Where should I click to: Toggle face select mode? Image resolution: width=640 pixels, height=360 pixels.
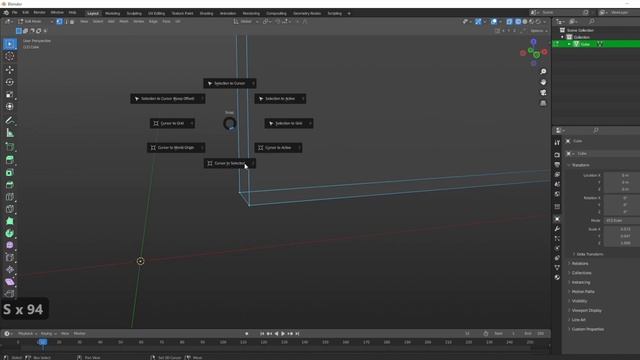coord(72,21)
